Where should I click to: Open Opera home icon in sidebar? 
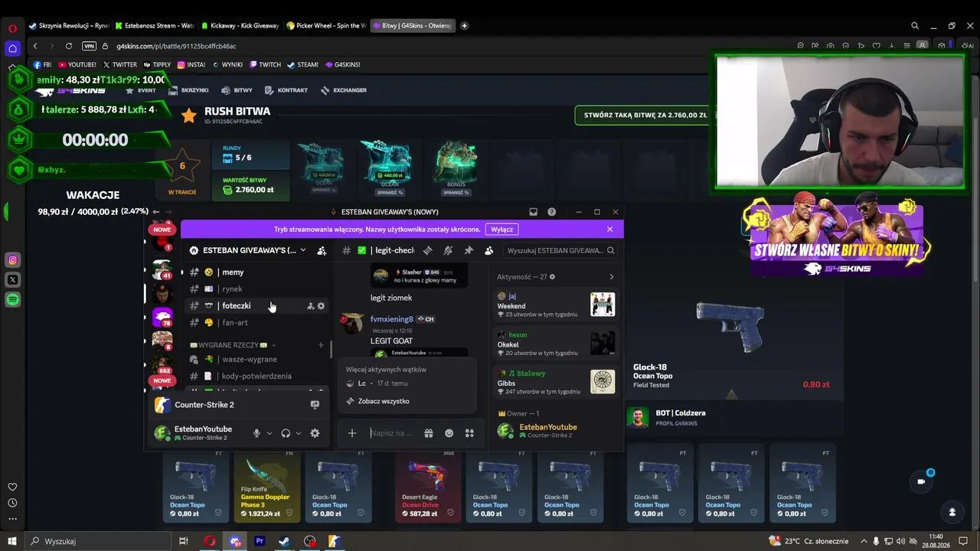[x=12, y=48]
